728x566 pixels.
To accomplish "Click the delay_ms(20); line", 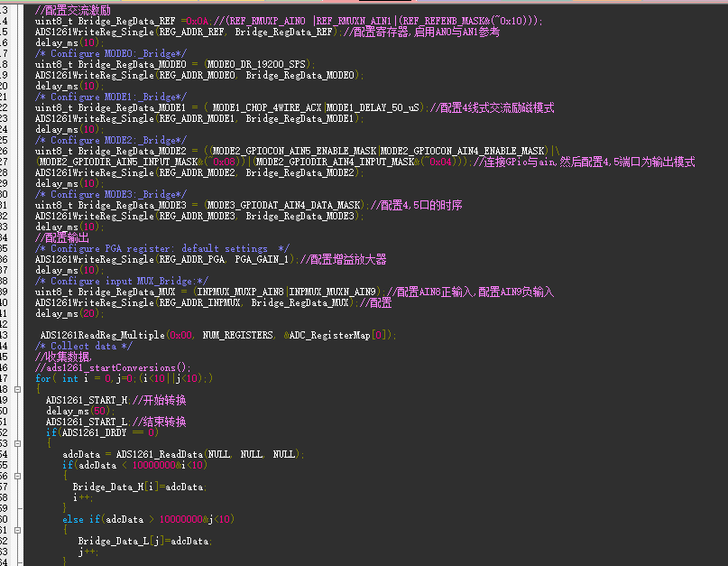I will (x=69, y=313).
